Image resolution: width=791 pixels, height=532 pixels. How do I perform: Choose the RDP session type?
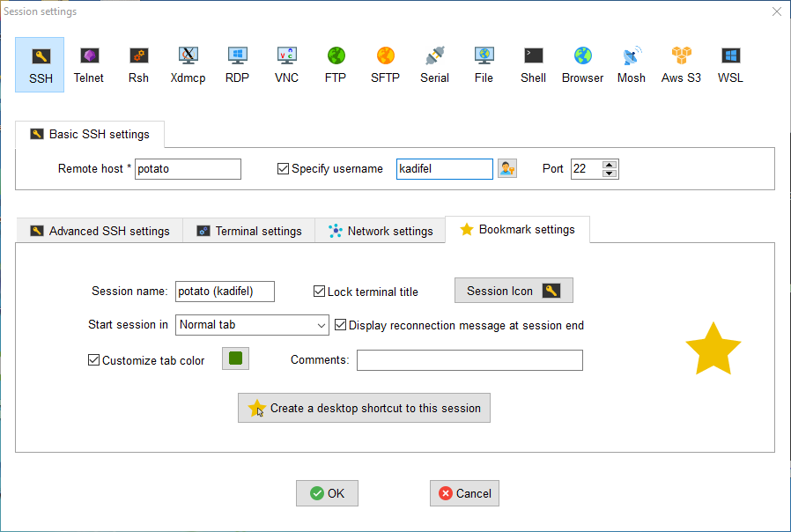coord(237,65)
